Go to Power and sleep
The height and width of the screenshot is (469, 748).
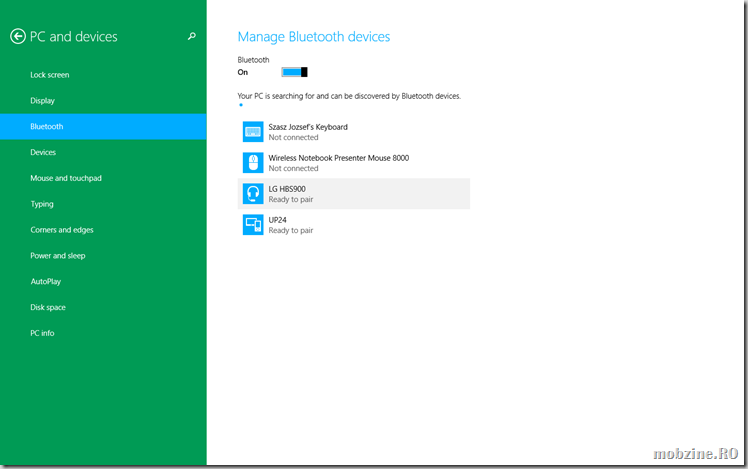point(58,256)
